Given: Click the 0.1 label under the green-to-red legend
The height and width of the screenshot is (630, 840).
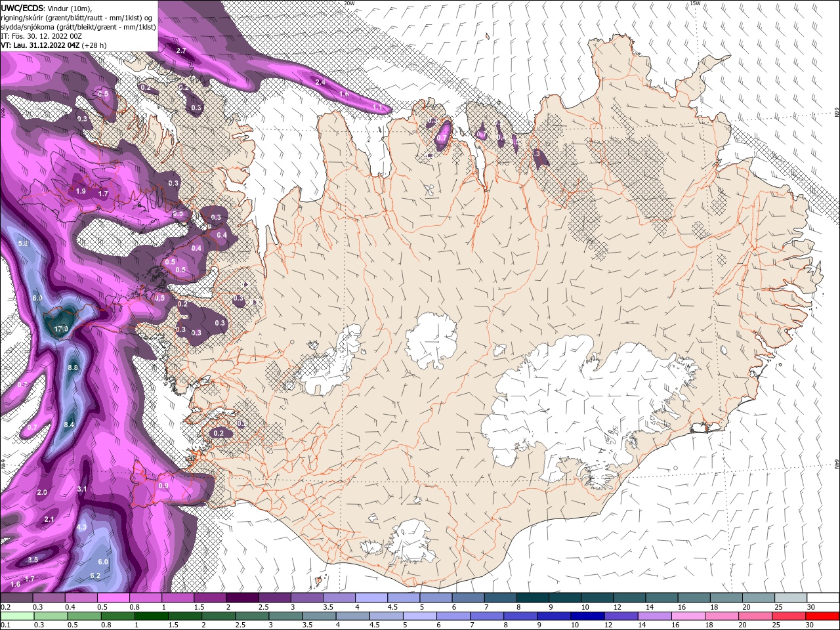Looking at the screenshot, I should tap(5, 625).
